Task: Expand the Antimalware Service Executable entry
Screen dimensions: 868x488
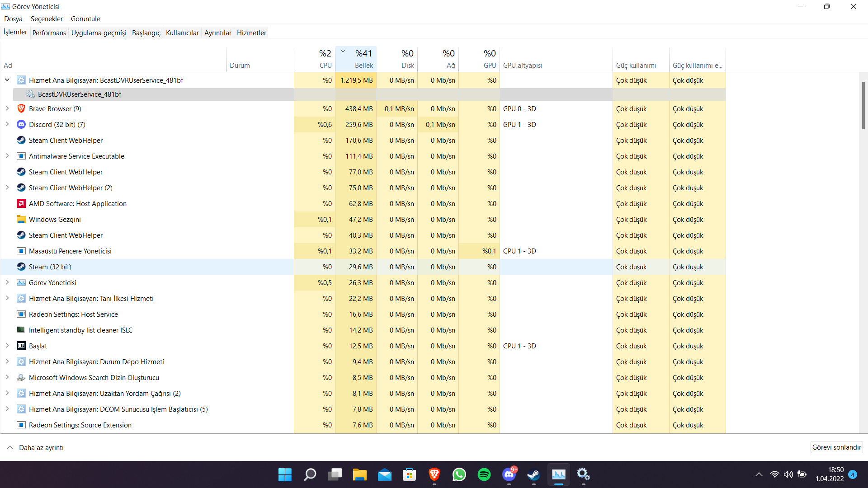Action: coord(7,156)
